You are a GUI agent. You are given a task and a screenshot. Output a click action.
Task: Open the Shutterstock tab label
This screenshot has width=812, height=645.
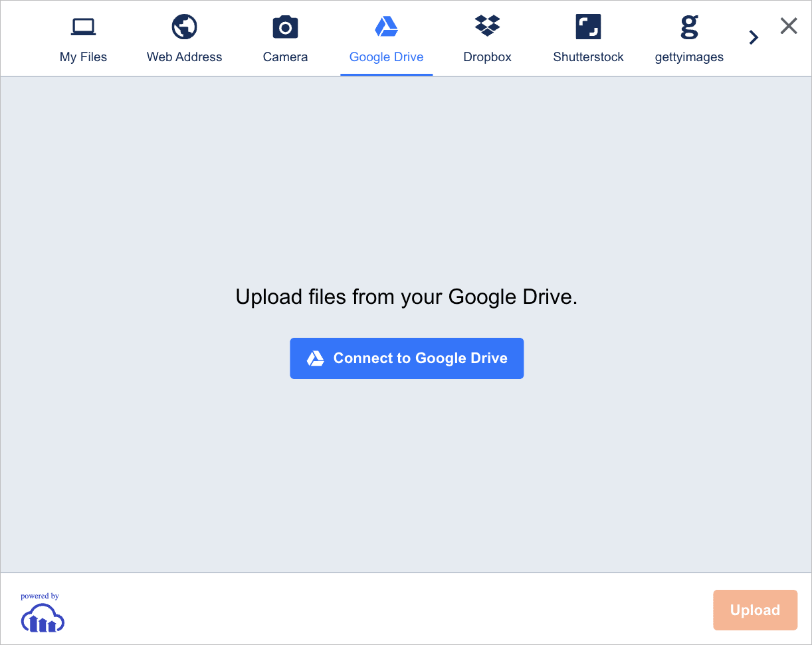pyautogui.click(x=589, y=57)
